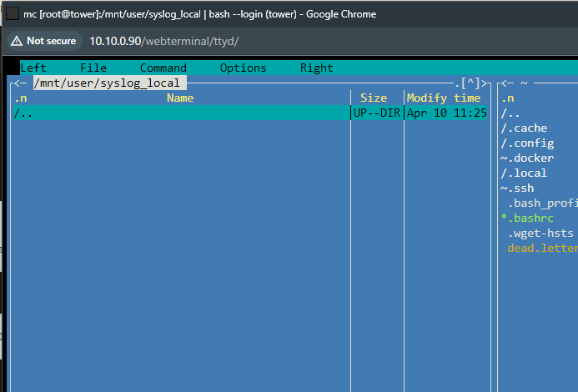Viewport: 578px width, 392px height.
Task: Toggle left panel sort order .n
Action: [21, 98]
